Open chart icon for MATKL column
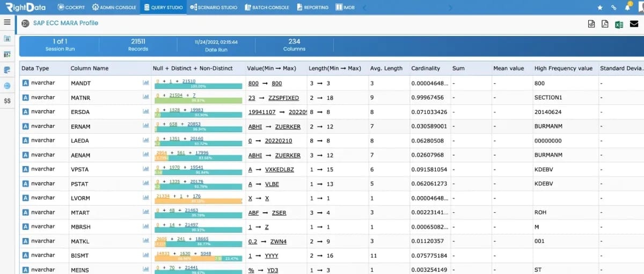The width and height of the screenshot is (644, 274). tap(145, 241)
